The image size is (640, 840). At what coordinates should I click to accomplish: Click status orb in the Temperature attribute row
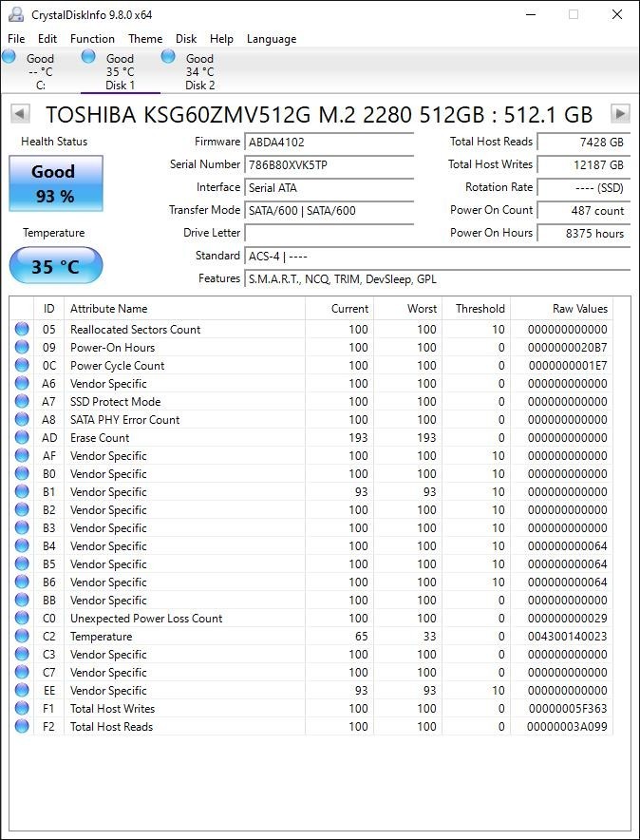tap(22, 637)
